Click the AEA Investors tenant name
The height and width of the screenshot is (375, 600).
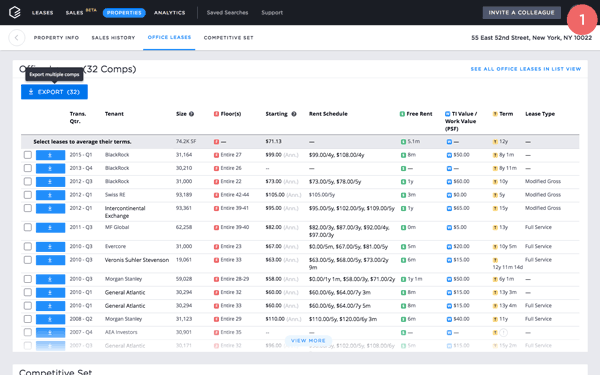121,332
